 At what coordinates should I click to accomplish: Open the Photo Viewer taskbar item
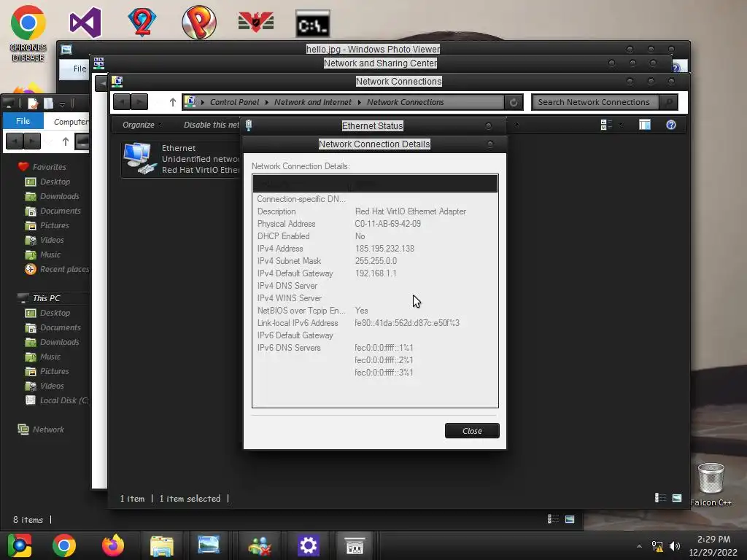pyautogui.click(x=209, y=545)
